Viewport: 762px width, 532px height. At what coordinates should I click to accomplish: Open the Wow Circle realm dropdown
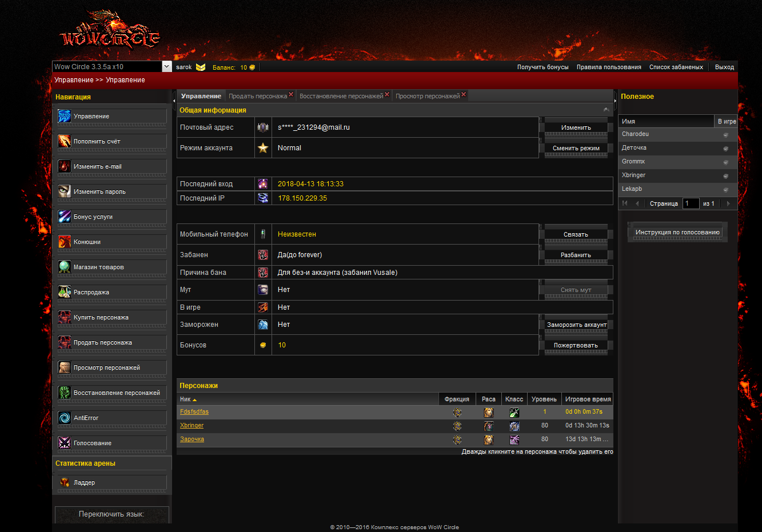(x=166, y=67)
